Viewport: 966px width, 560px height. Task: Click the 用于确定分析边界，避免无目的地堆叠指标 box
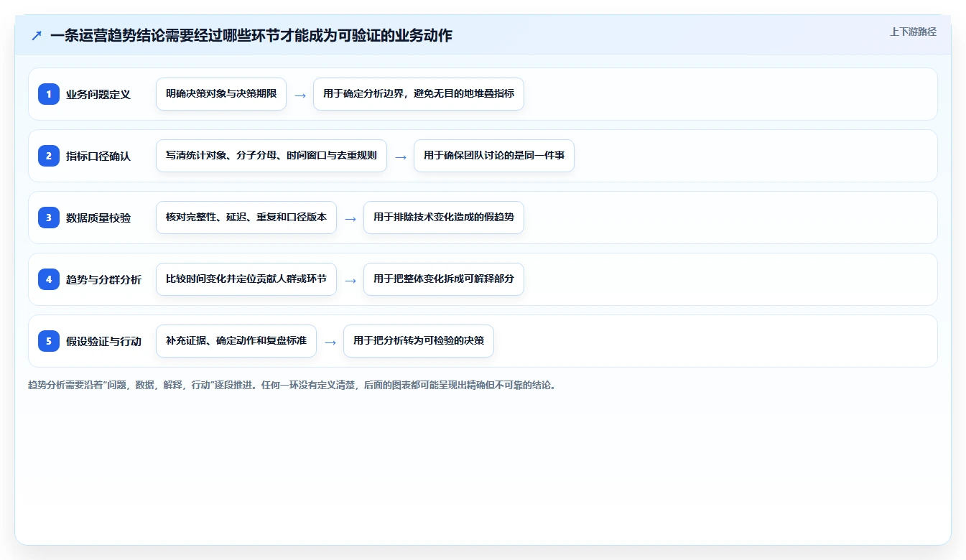point(419,94)
